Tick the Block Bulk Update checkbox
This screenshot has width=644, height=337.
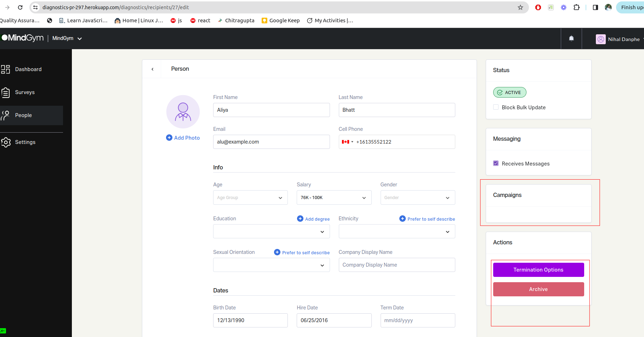(496, 107)
